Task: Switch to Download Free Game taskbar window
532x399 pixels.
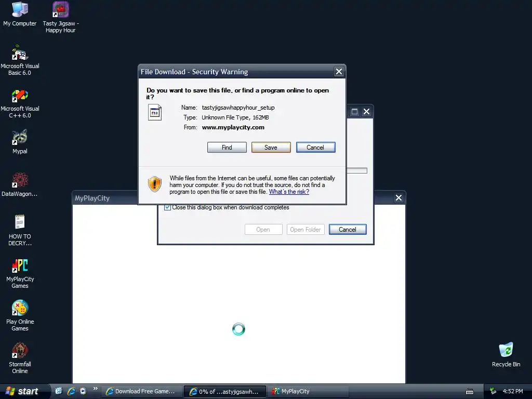Action: [141, 392]
